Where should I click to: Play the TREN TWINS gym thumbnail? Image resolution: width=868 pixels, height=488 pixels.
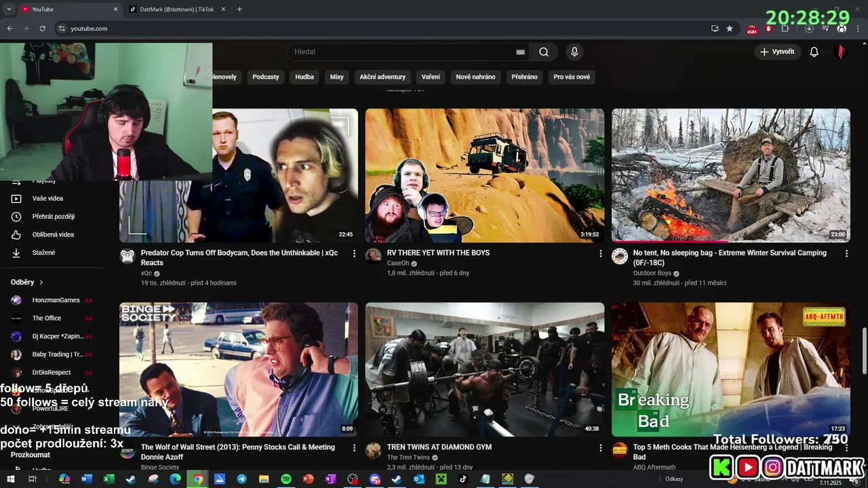pyautogui.click(x=485, y=369)
